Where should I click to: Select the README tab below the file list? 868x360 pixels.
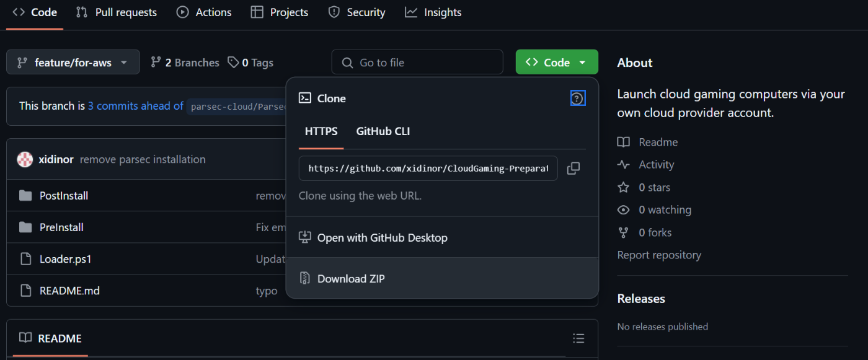point(51,338)
